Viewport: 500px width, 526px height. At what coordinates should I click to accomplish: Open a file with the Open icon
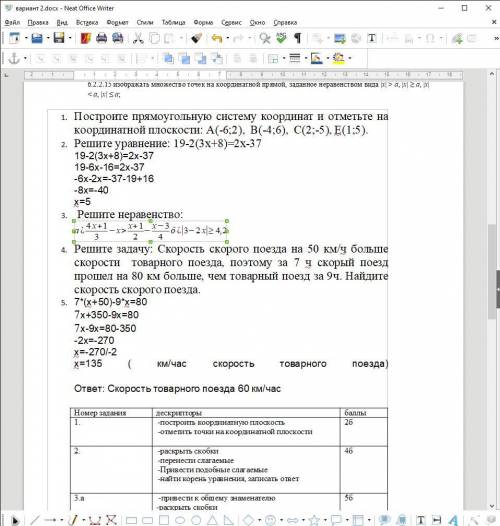(37, 38)
